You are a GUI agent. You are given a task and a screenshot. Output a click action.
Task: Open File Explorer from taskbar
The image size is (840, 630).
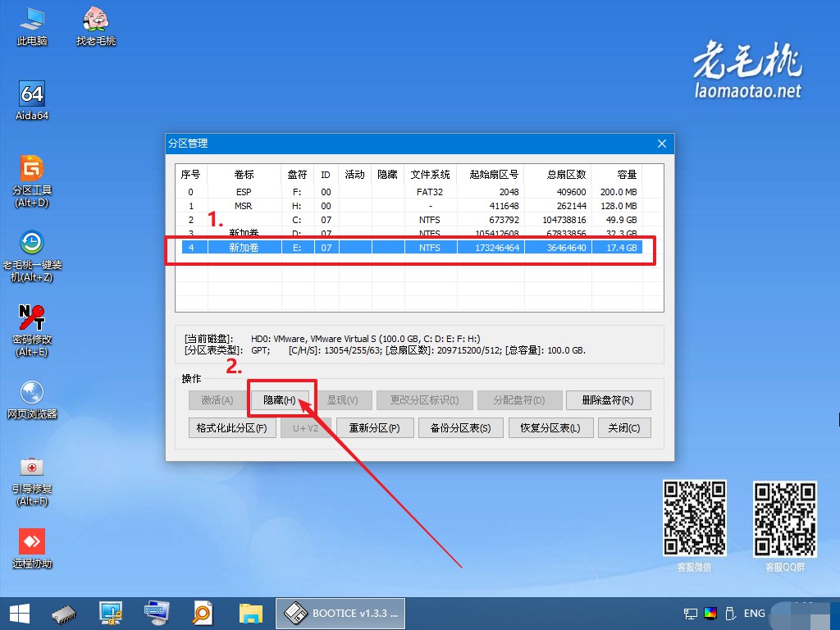pyautogui.click(x=251, y=614)
